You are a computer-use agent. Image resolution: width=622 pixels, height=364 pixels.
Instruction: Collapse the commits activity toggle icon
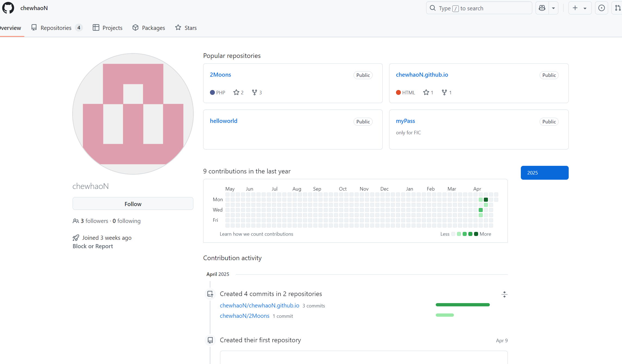(x=504, y=294)
